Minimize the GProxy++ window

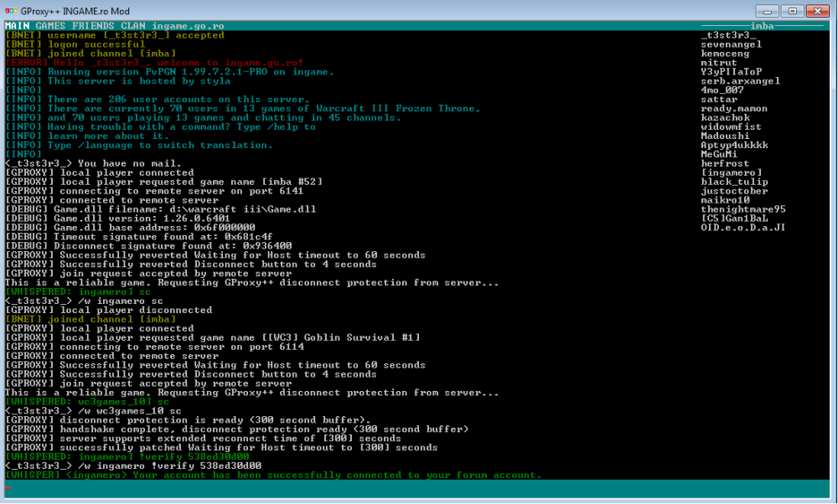[767, 11]
